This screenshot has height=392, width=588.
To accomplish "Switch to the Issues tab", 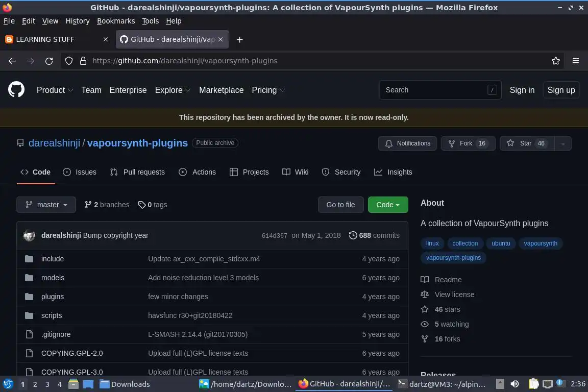I will (80, 172).
